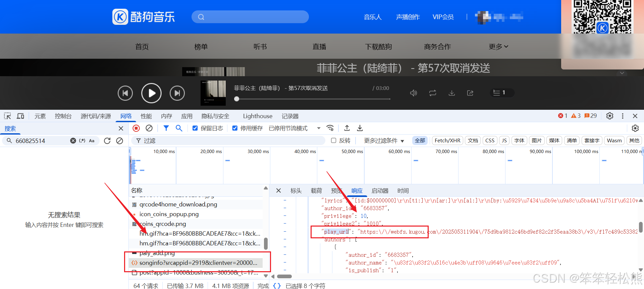This screenshot has width=644, height=289.
Task: Stop recording the network log
Action: click(136, 128)
